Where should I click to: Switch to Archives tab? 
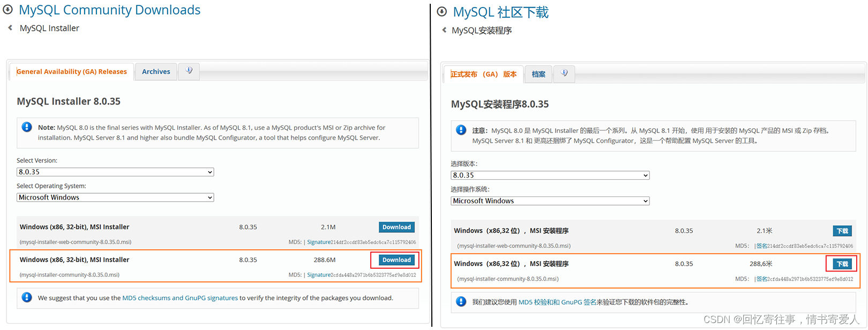156,71
